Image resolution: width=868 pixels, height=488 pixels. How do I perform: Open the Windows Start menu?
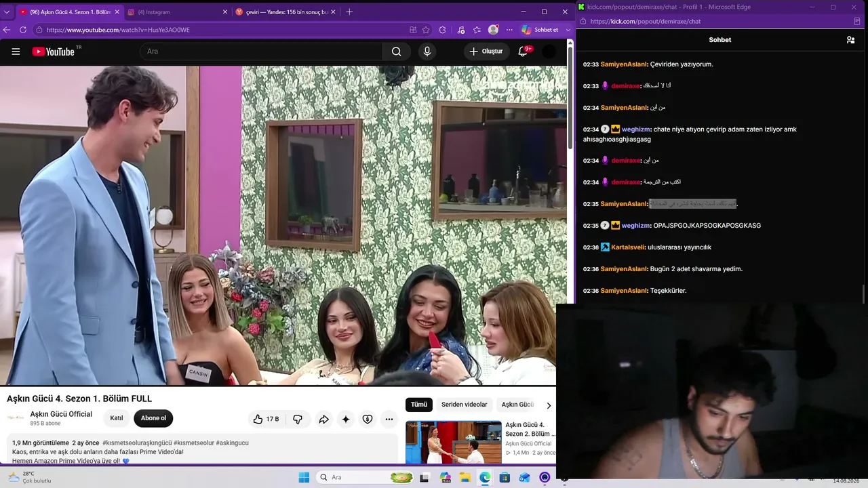(x=304, y=477)
